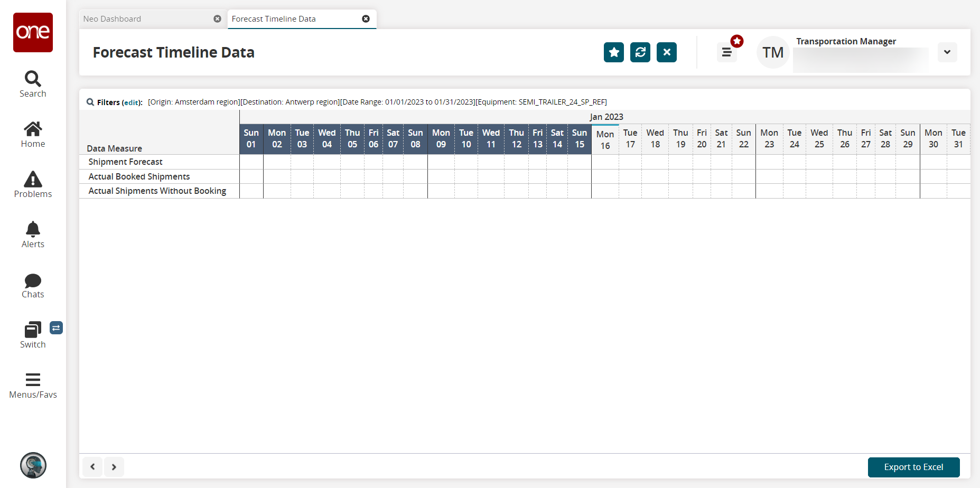The image size is (980, 488).
Task: Click the Export to Excel button
Action: pyautogui.click(x=913, y=467)
